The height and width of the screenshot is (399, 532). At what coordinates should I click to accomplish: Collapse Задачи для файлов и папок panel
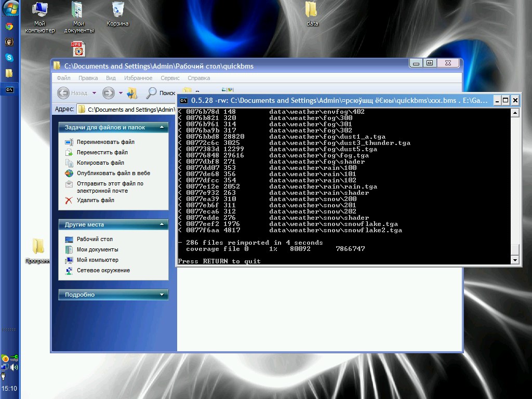tap(162, 127)
